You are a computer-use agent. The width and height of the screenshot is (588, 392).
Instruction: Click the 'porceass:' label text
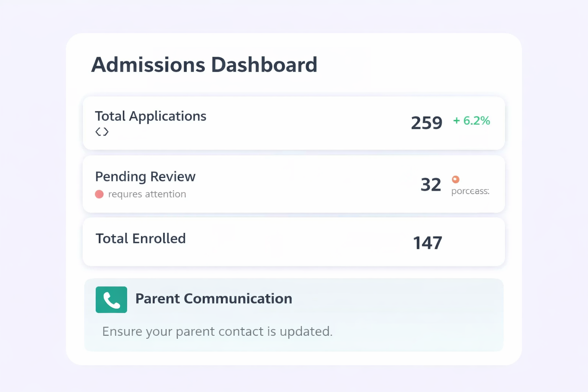(x=470, y=191)
